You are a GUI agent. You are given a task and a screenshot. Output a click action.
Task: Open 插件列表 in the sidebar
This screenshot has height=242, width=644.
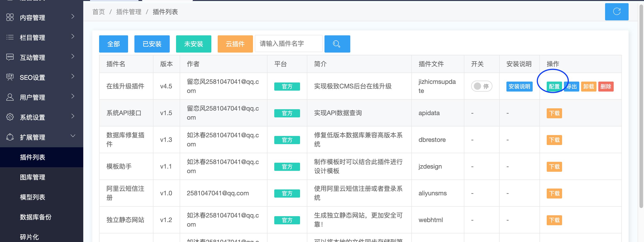[x=41, y=157]
